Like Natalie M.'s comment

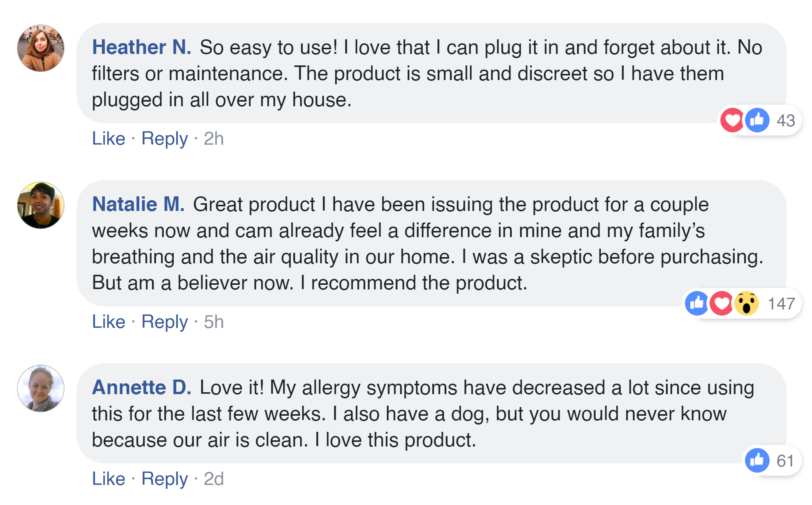tap(109, 322)
